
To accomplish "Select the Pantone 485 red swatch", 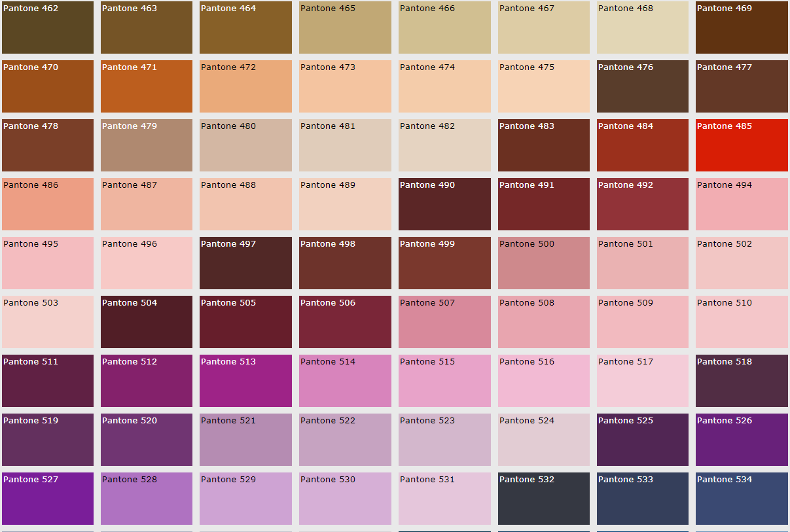I will [742, 145].
